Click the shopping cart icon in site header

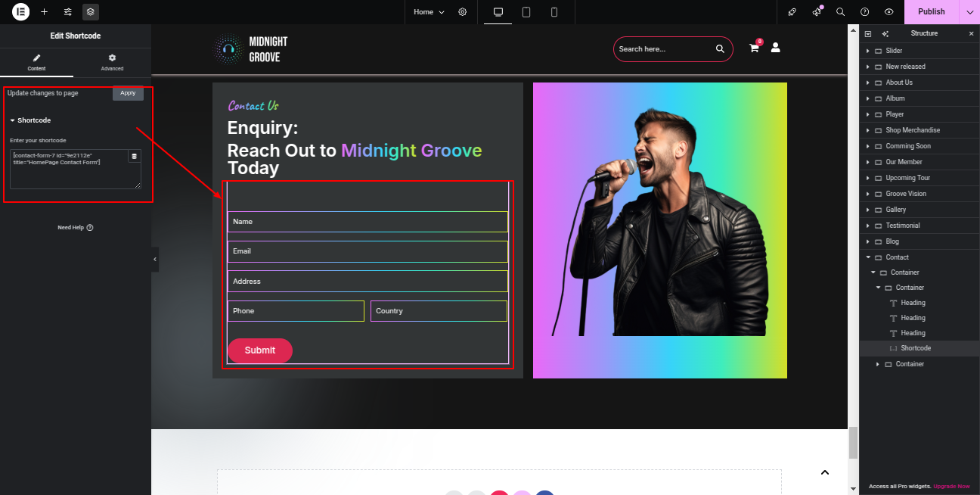pyautogui.click(x=754, y=48)
